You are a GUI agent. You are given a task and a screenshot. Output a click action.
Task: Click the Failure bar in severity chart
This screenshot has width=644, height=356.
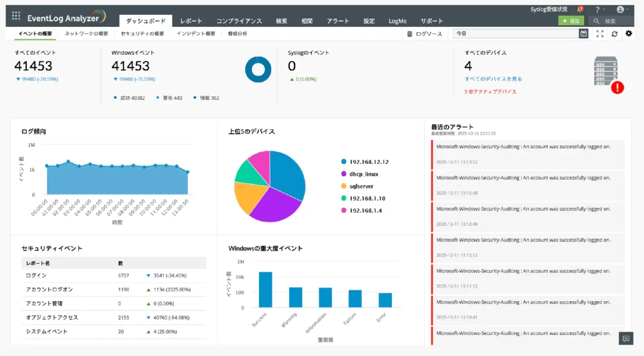(x=355, y=298)
